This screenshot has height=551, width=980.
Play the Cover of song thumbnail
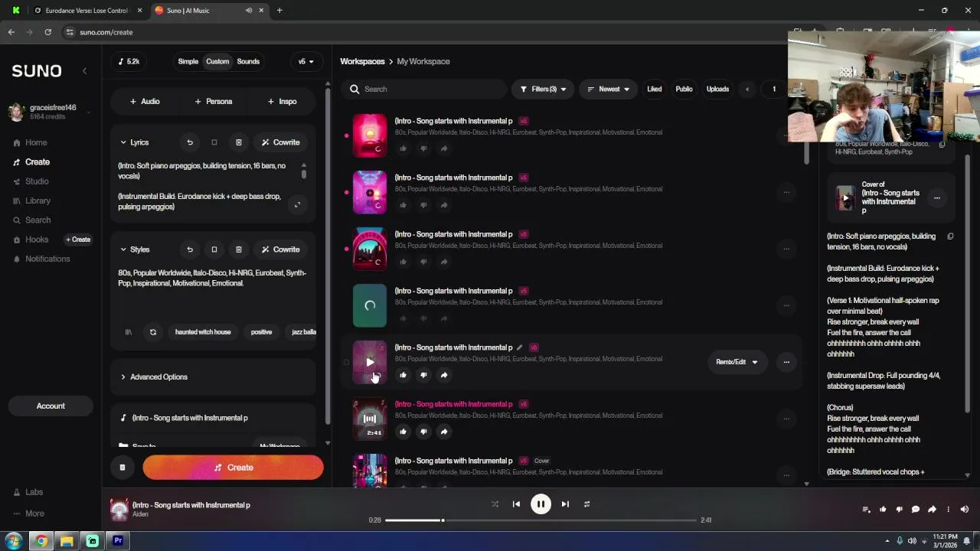coord(845,198)
